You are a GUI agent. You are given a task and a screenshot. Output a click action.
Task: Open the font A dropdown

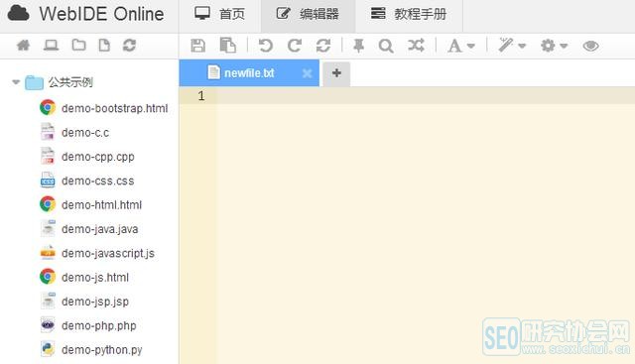(460, 46)
